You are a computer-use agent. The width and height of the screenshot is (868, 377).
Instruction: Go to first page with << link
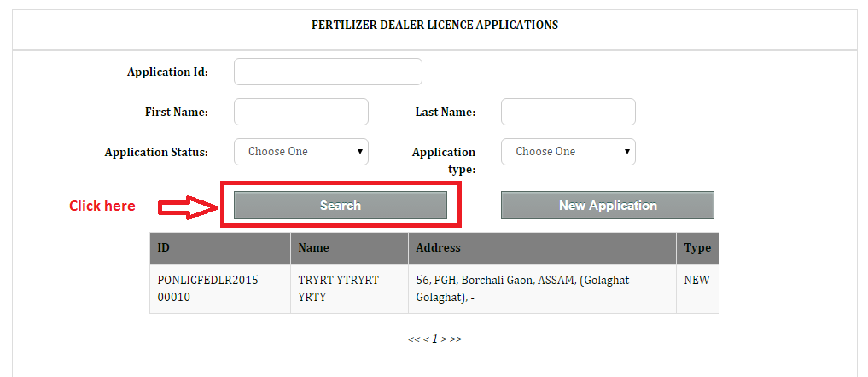coord(413,339)
